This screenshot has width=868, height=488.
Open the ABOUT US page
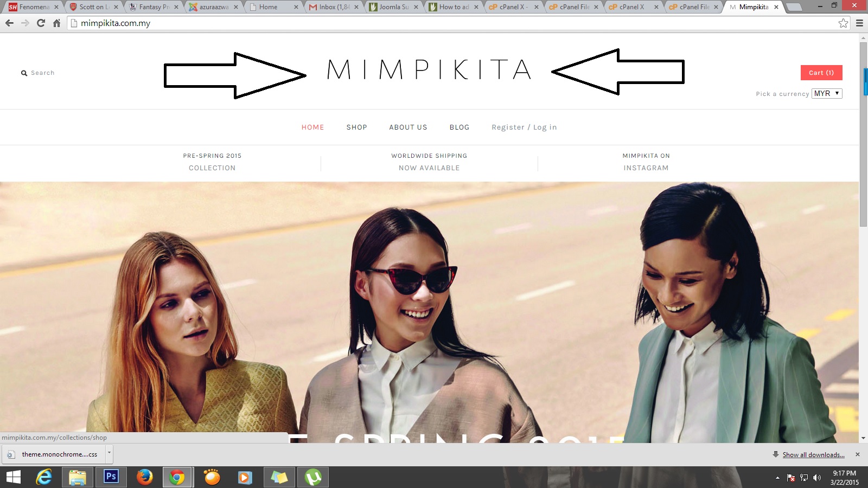[x=408, y=127]
